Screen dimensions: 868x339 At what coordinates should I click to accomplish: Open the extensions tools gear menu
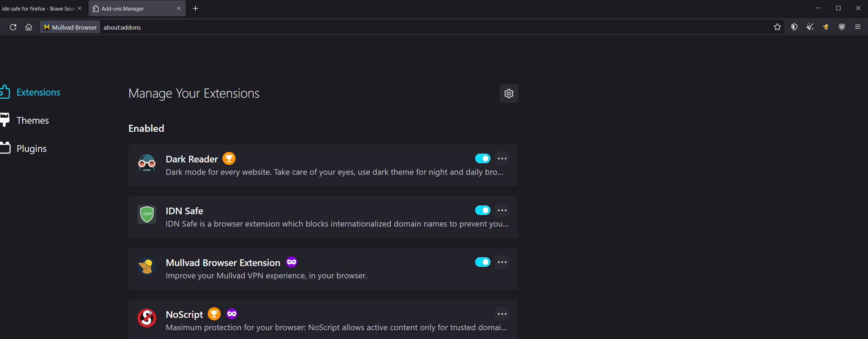click(x=509, y=93)
